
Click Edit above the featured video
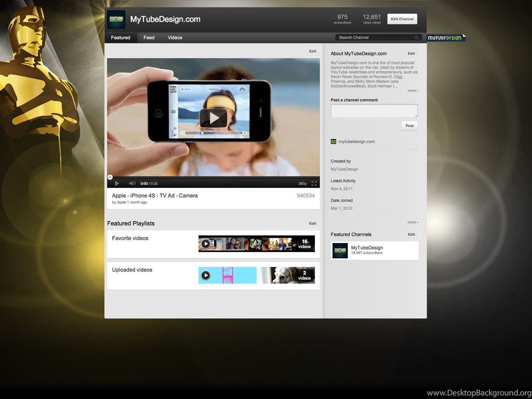pyautogui.click(x=312, y=51)
